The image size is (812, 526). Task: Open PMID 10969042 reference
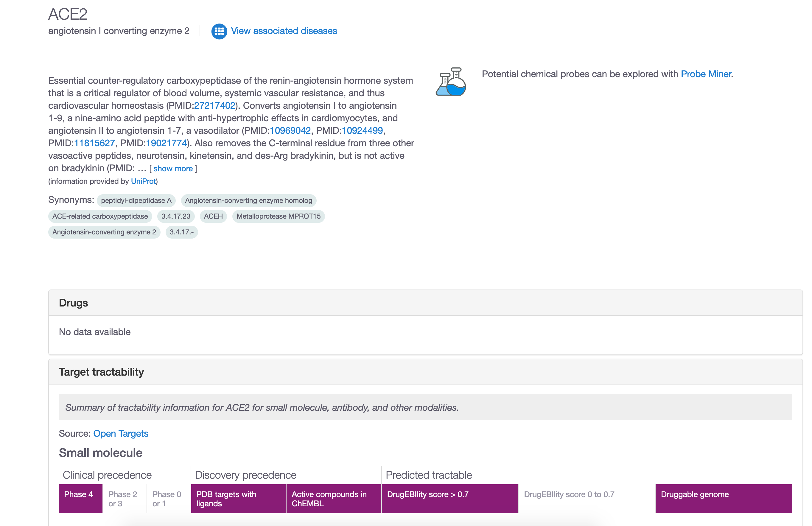(x=290, y=130)
